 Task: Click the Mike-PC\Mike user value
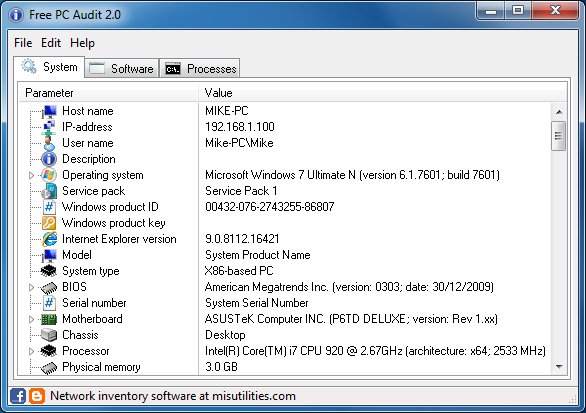click(x=239, y=143)
